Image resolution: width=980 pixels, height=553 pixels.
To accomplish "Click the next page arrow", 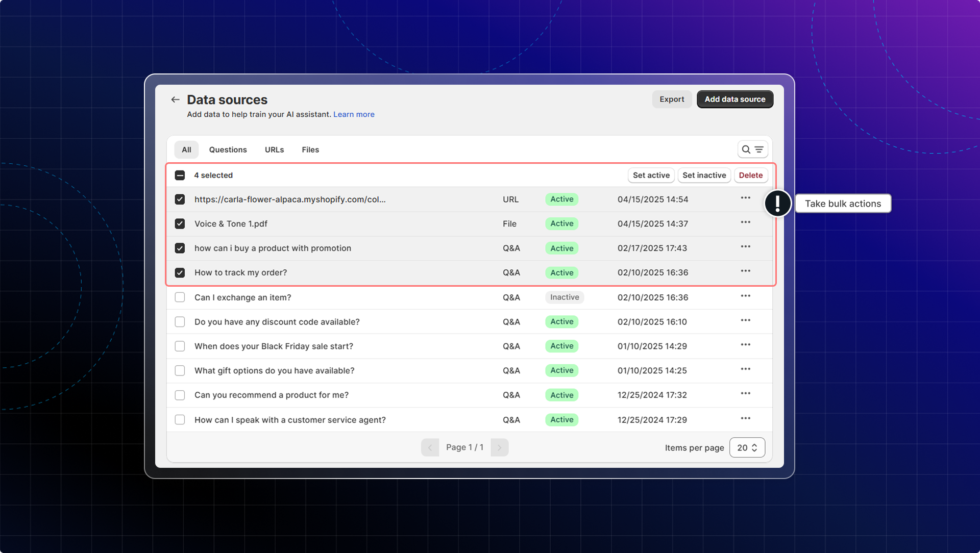I will (499, 447).
